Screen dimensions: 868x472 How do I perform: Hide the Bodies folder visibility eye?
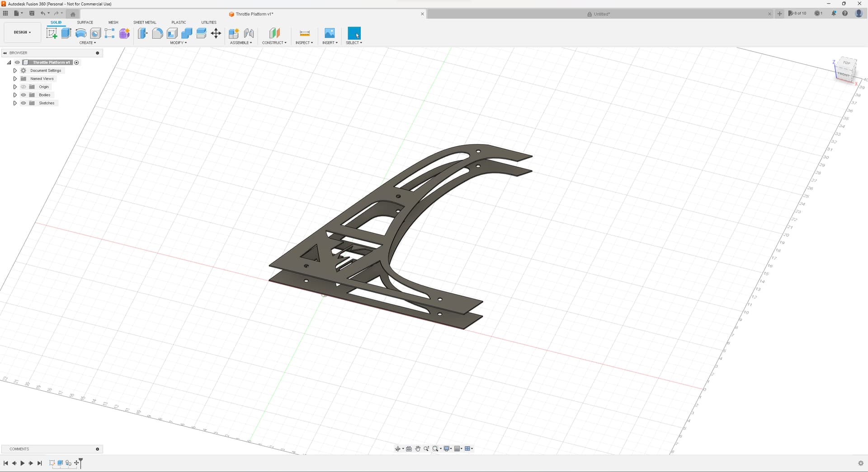(x=24, y=95)
